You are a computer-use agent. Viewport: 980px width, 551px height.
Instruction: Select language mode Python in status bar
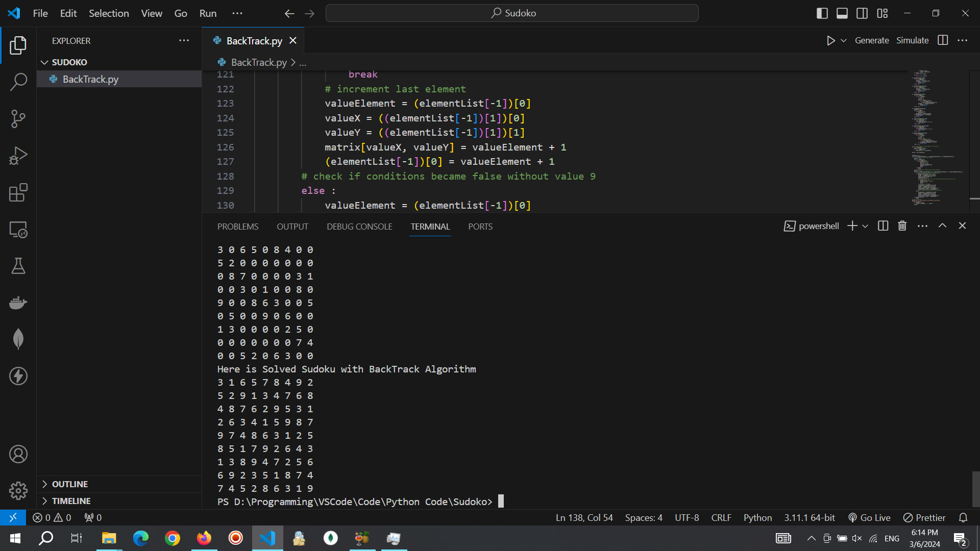point(757,517)
